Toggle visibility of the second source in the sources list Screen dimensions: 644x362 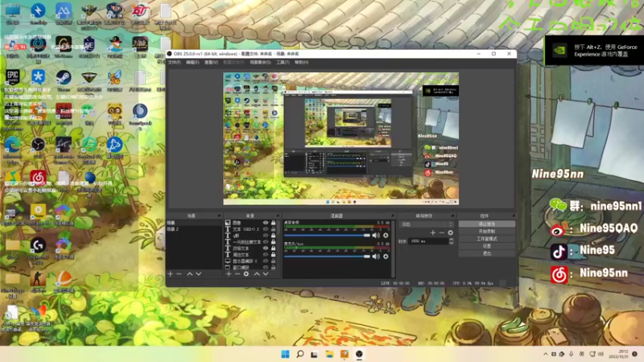266,229
